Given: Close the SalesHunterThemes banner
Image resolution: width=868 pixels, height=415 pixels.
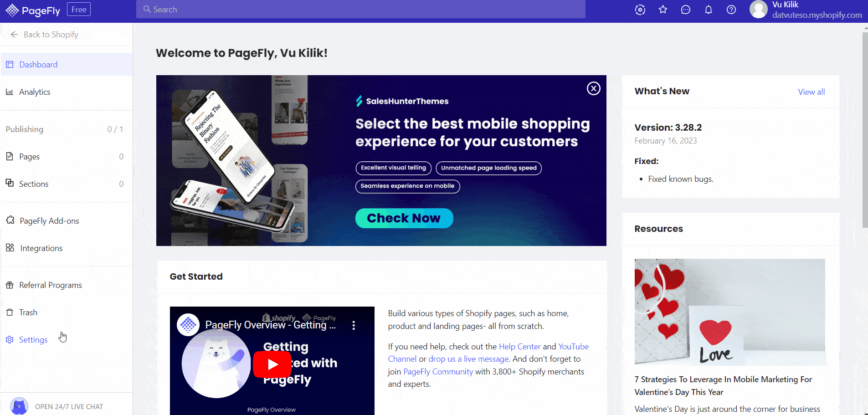Looking at the screenshot, I should (593, 88).
